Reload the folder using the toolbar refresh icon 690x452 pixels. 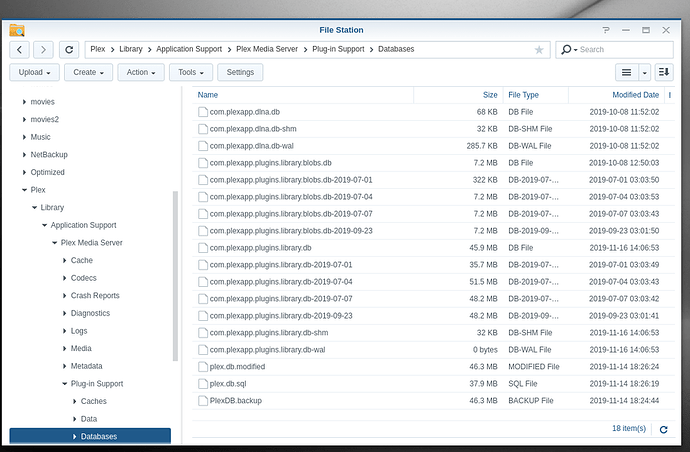point(69,50)
